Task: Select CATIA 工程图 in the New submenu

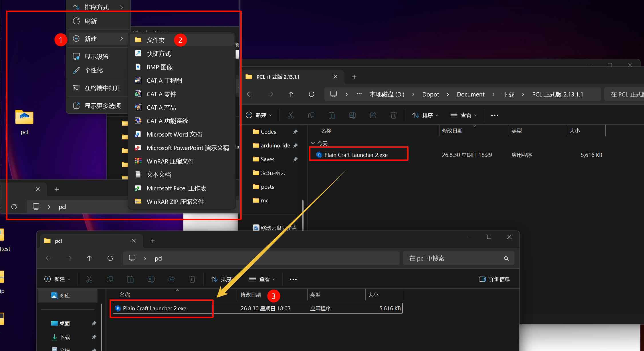Action: pyautogui.click(x=182, y=80)
